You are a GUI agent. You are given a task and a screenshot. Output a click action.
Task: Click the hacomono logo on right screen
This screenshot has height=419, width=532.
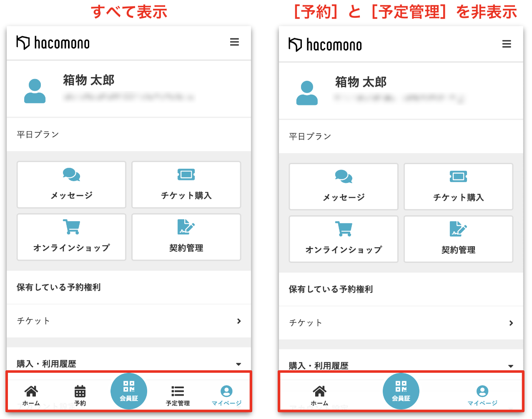pos(325,45)
